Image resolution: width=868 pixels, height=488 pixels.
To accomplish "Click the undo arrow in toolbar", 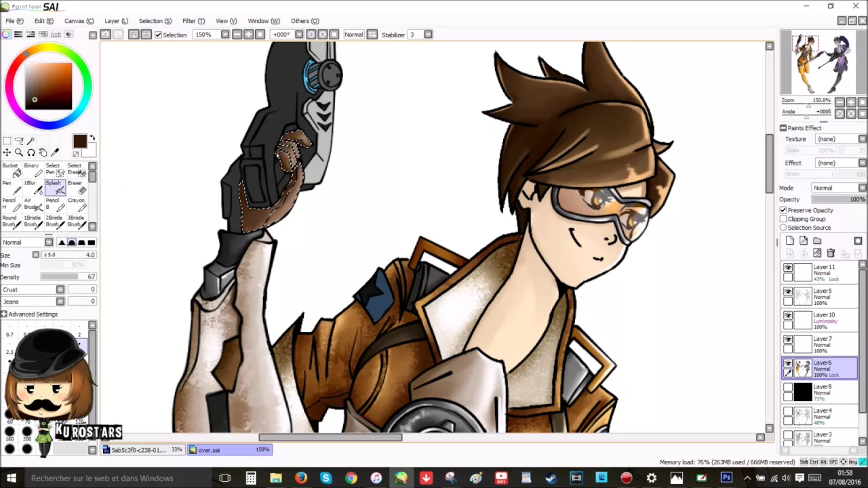I will click(106, 35).
